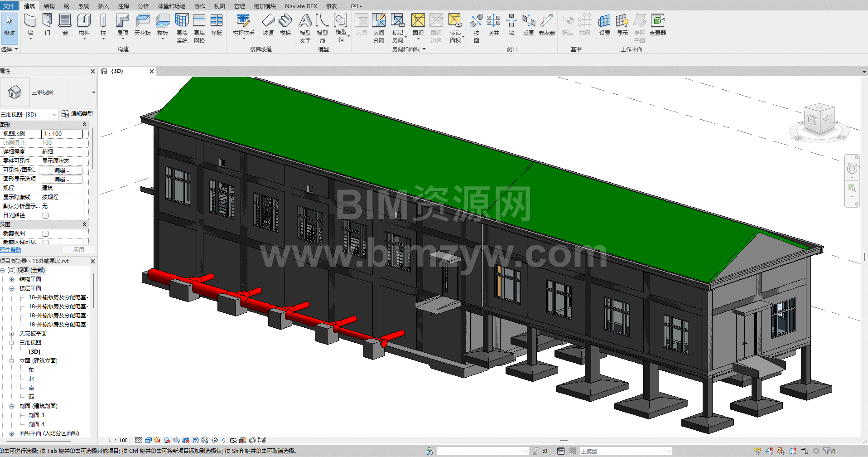
Task: Toggle select links icon in status bar
Action: (x=757, y=451)
